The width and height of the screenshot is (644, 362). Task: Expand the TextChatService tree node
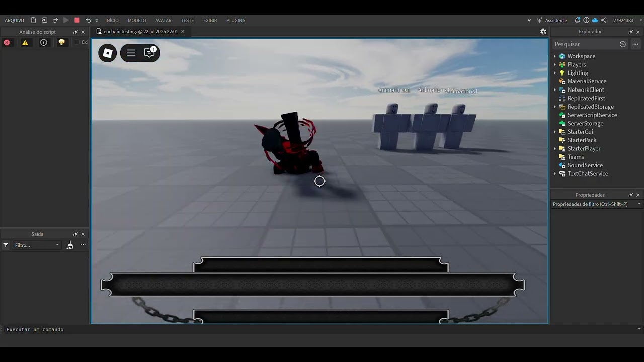pyautogui.click(x=555, y=174)
